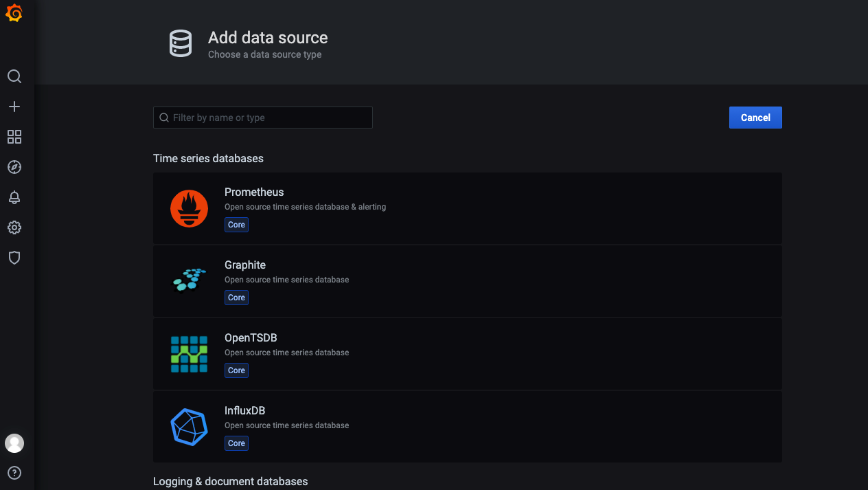The height and width of the screenshot is (490, 868).
Task: Click the OpenTSDB logo
Action: point(189,354)
